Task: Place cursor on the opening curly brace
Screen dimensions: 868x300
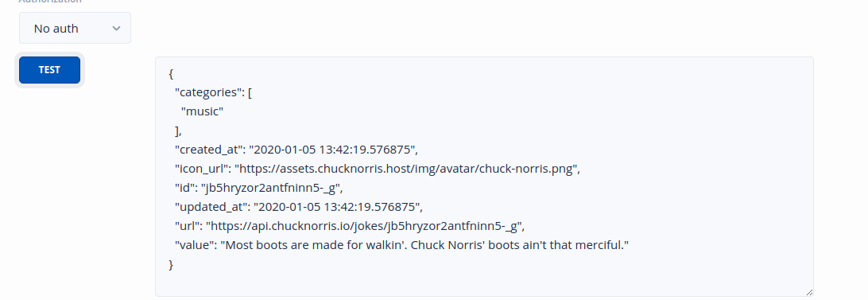Action: coord(171,74)
